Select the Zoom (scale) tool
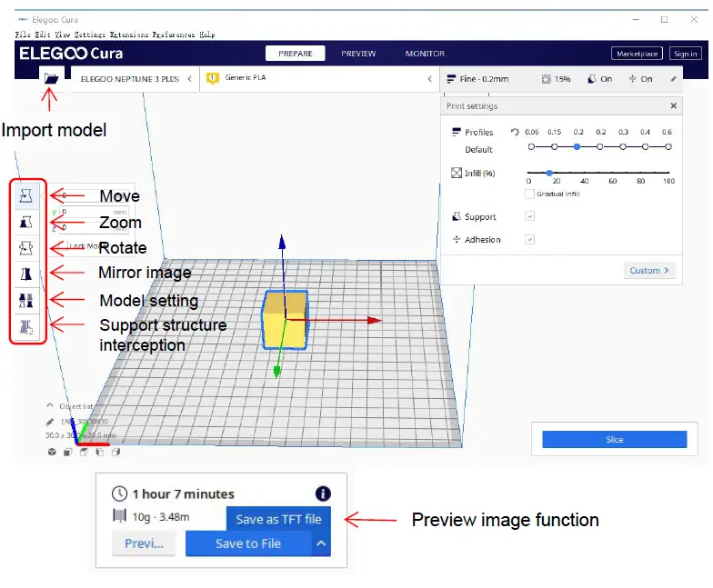Image resolution: width=713 pixels, height=588 pixels. coord(25,222)
